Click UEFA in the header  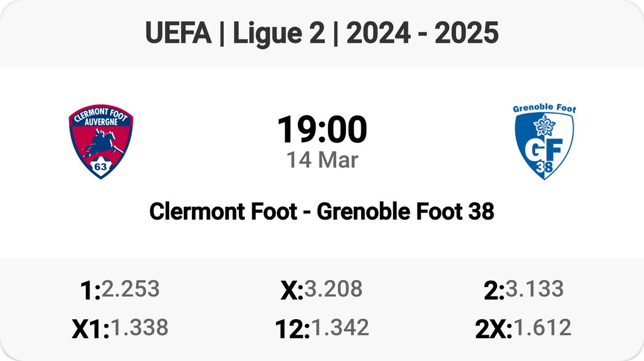point(178,34)
